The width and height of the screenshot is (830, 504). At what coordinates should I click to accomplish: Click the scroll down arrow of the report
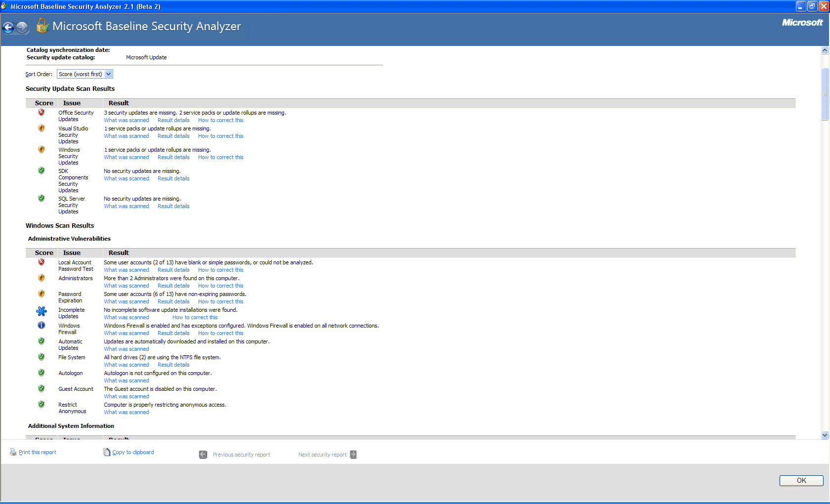[x=825, y=435]
